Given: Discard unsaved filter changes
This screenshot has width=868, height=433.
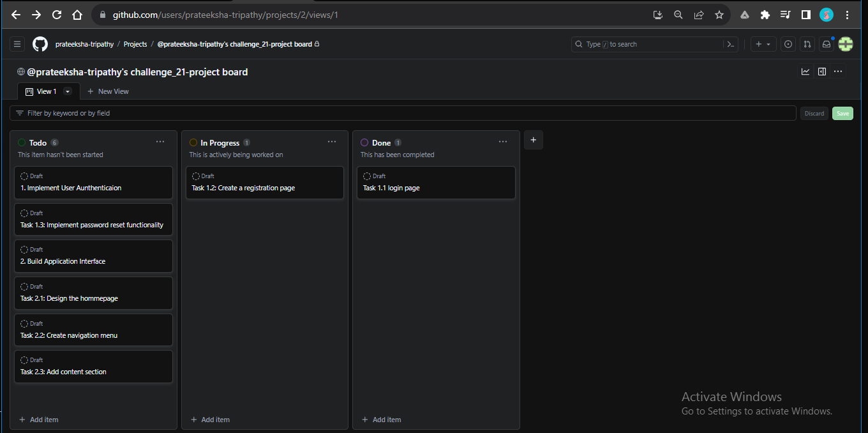Looking at the screenshot, I should (814, 113).
